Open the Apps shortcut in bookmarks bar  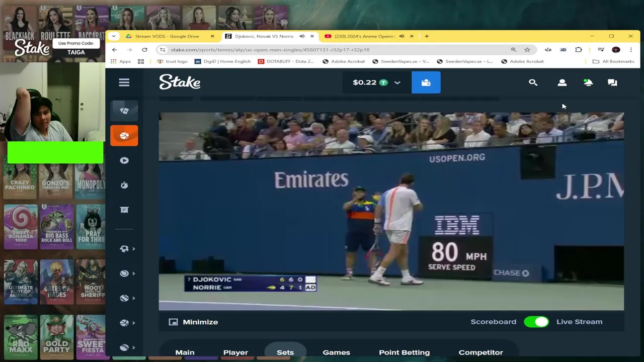(x=121, y=61)
